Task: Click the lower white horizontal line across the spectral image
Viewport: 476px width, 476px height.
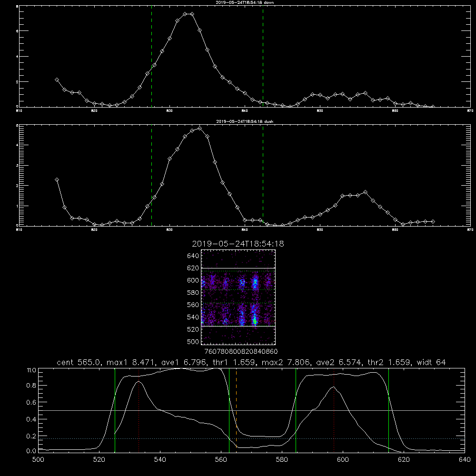Action: 238,327
